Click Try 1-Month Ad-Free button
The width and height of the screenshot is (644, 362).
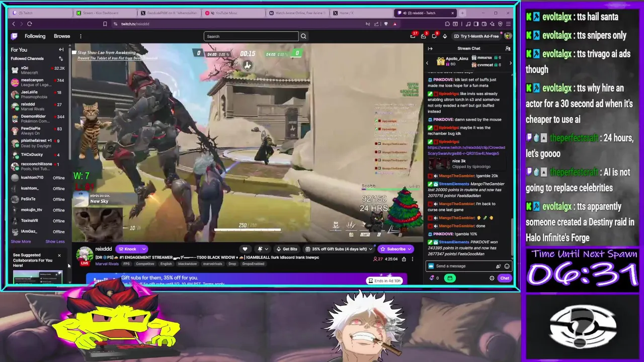(476, 36)
